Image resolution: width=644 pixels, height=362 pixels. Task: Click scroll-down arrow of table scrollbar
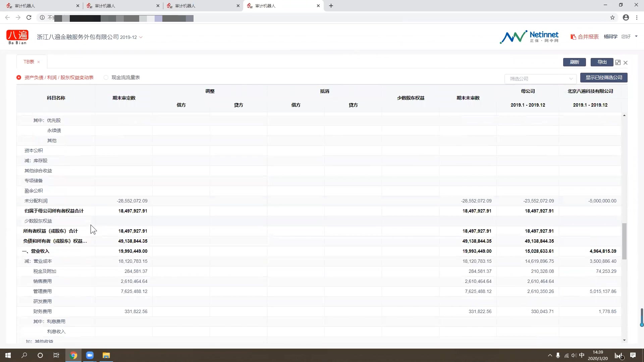(x=624, y=340)
